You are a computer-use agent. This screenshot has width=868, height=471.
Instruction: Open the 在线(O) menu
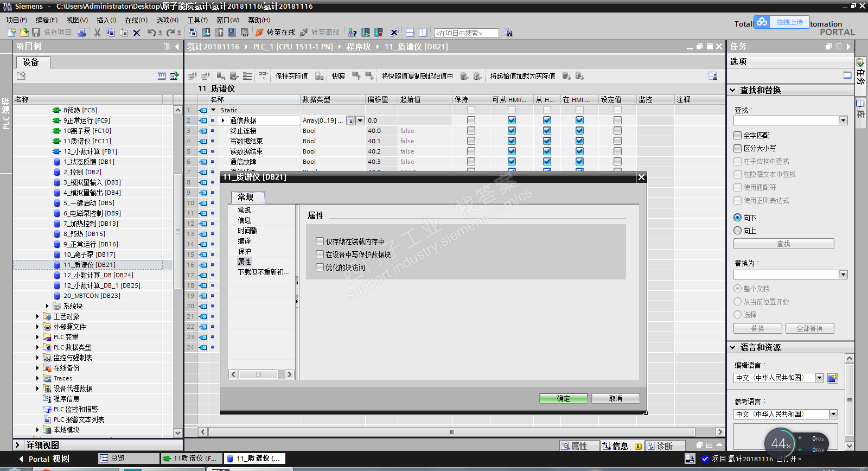click(136, 20)
